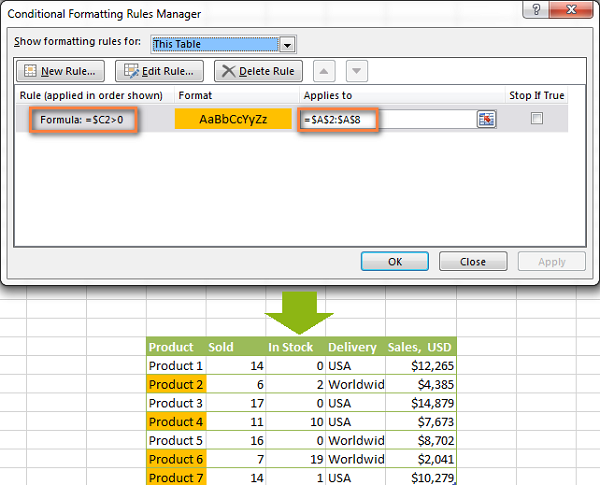Open the Help question mark button
Viewport: 600px width, 485px height.
click(x=536, y=9)
